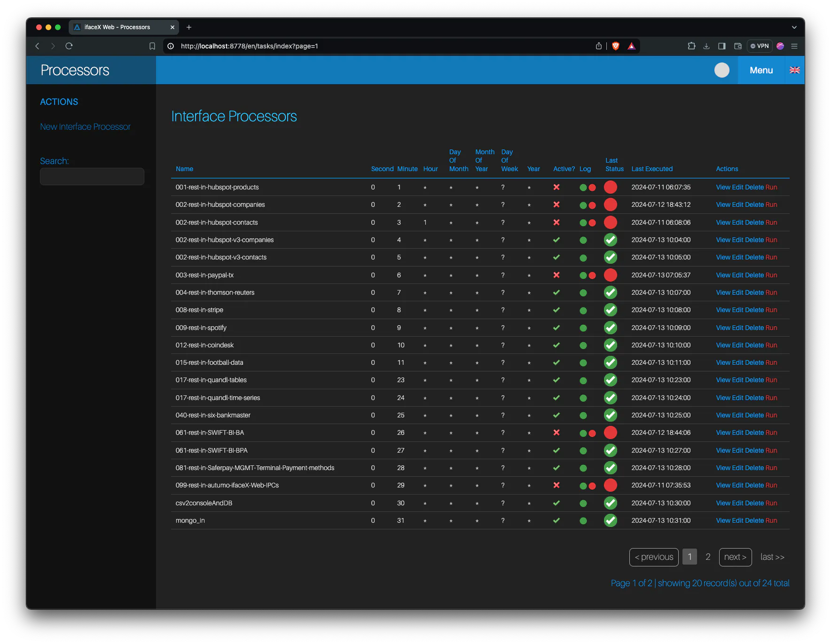Click the next pagination button
The width and height of the screenshot is (831, 644).
click(735, 557)
